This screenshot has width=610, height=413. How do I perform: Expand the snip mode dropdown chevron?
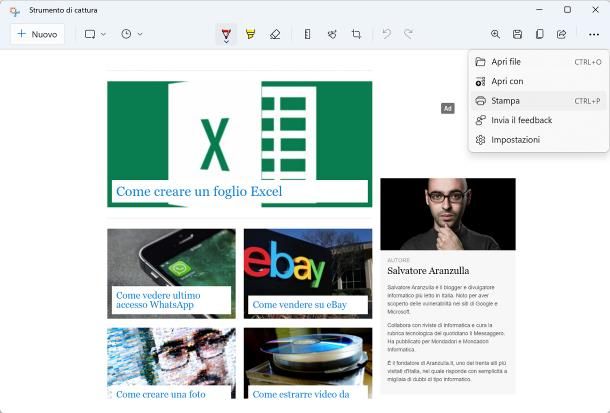tap(103, 34)
